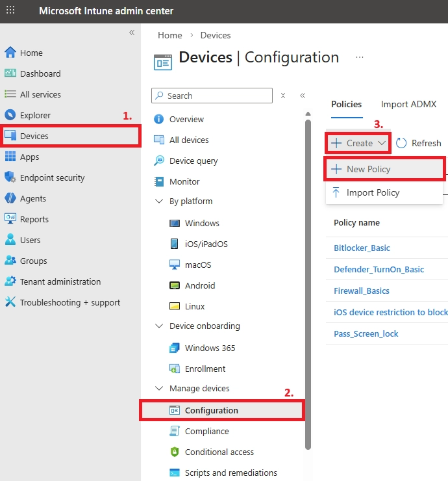Image resolution: width=448 pixels, height=481 pixels.
Task: Click the Devices monitor icon in sidebar
Action: point(10,136)
